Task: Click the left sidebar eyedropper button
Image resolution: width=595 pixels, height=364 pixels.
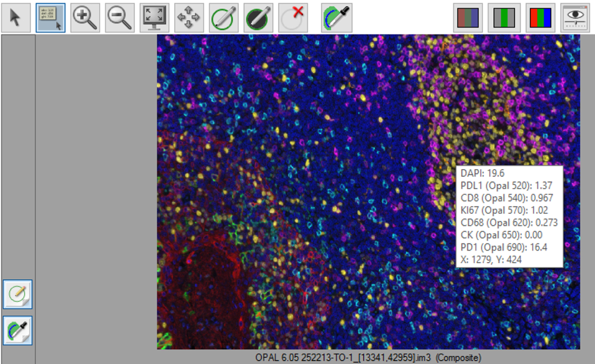Action: [17, 330]
